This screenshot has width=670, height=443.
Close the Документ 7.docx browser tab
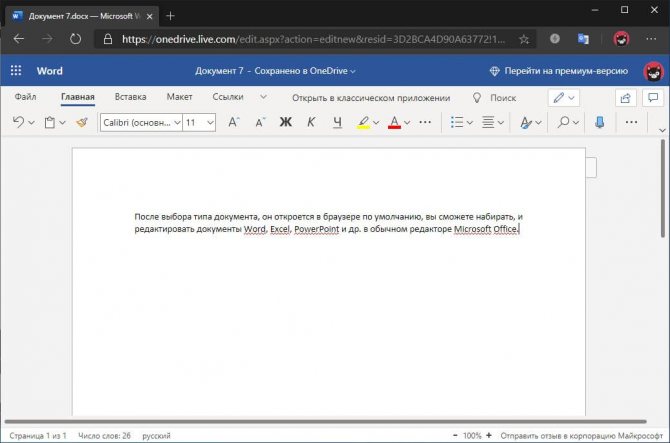150,16
